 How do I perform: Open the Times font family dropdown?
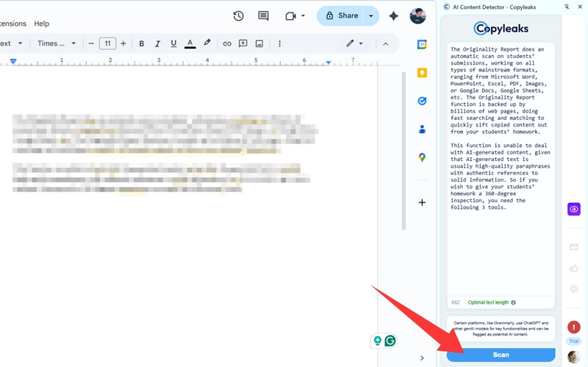coord(57,43)
